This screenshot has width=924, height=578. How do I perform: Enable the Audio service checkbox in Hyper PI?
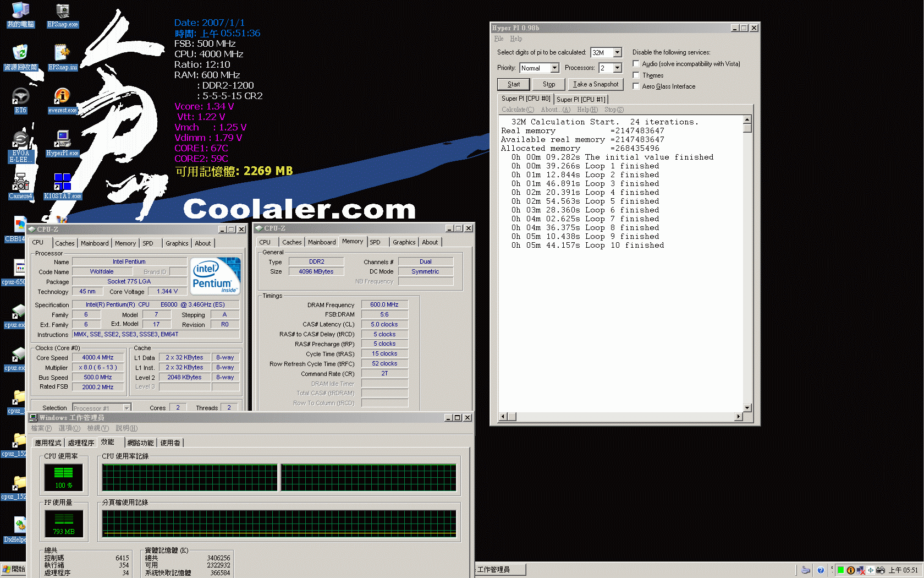pos(636,64)
